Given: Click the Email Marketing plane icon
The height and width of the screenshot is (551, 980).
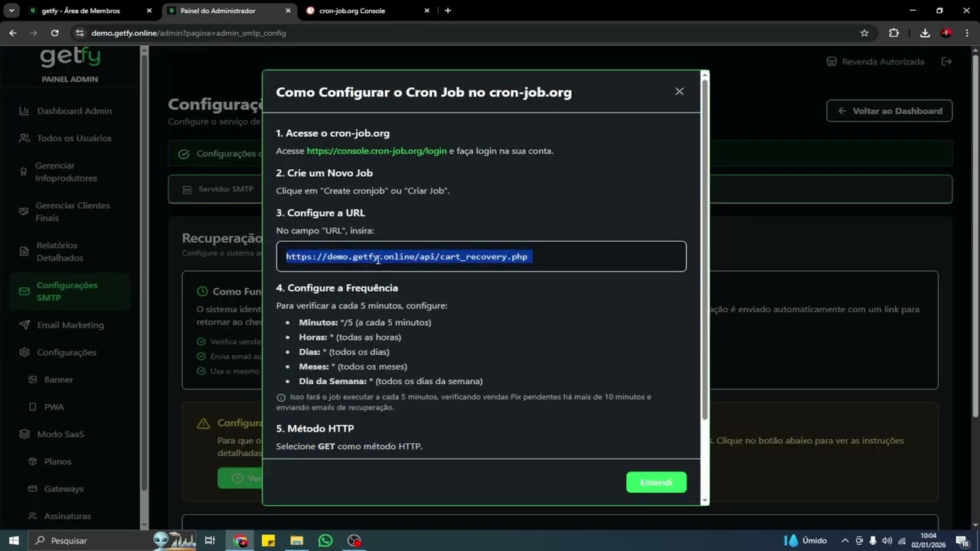Looking at the screenshot, I should [x=24, y=325].
